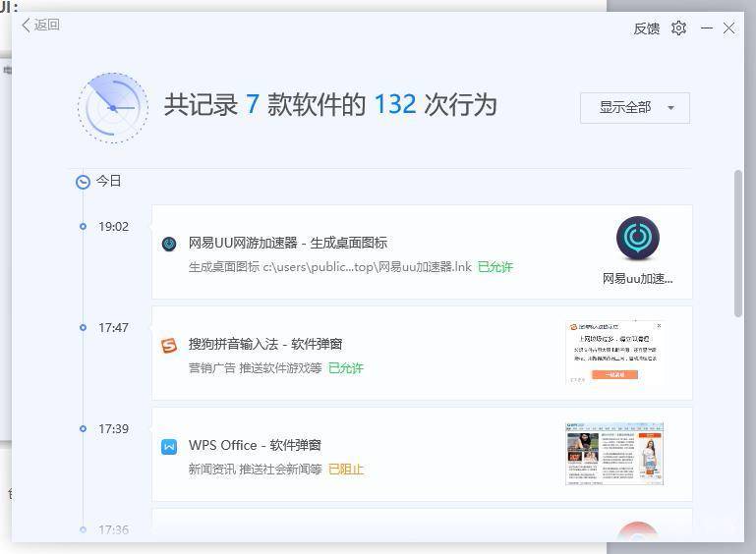Click the WPS Office app icon
This screenshot has width=756, height=554.
169,447
